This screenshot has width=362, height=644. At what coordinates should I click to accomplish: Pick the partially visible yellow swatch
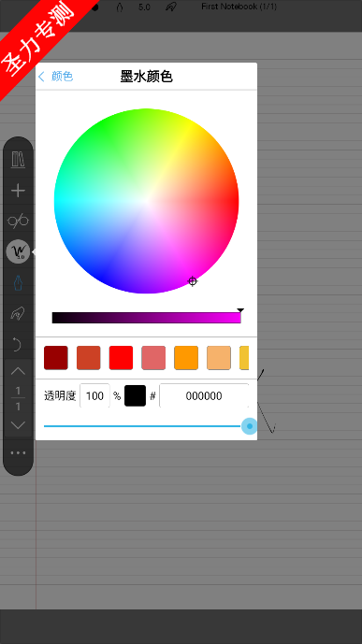[244, 358]
